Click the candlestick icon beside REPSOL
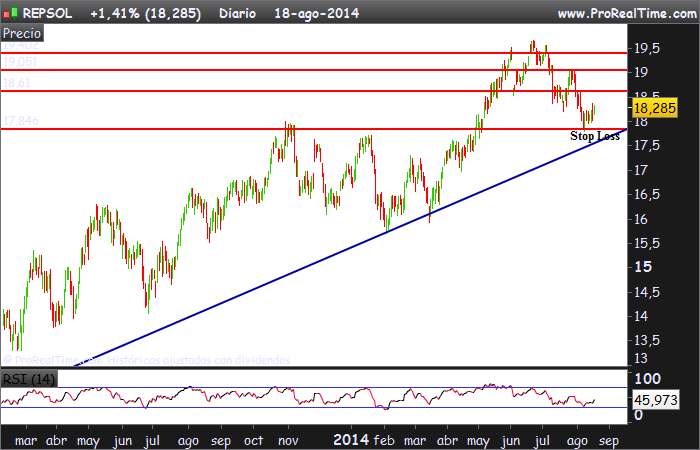 [x=11, y=13]
